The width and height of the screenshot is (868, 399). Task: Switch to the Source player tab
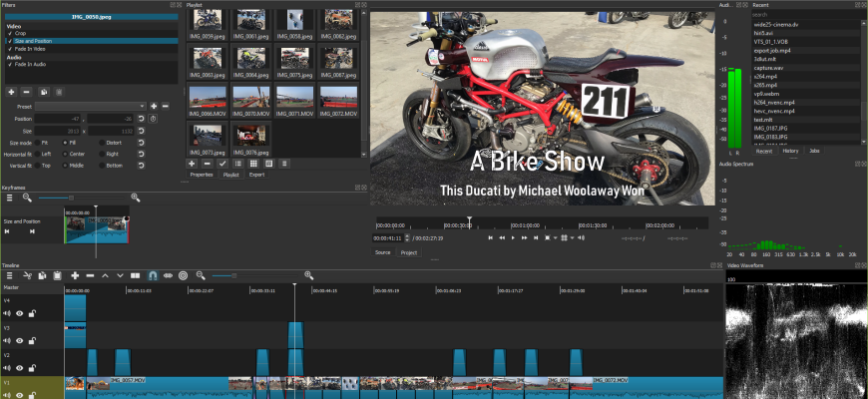pyautogui.click(x=382, y=252)
